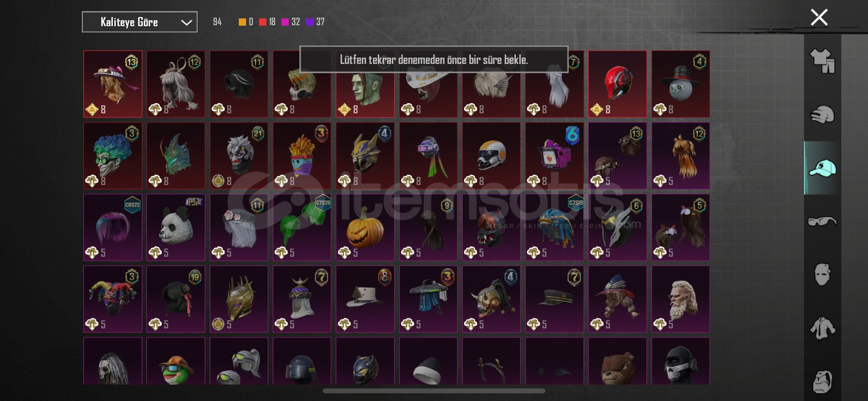This screenshot has height=401, width=868.
Task: Open the jacket category icon
Action: click(x=822, y=328)
